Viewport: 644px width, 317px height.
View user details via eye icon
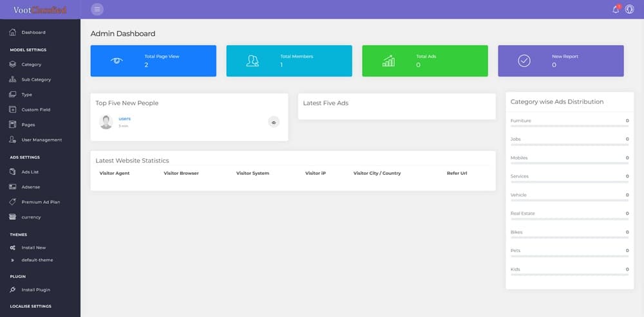click(274, 122)
